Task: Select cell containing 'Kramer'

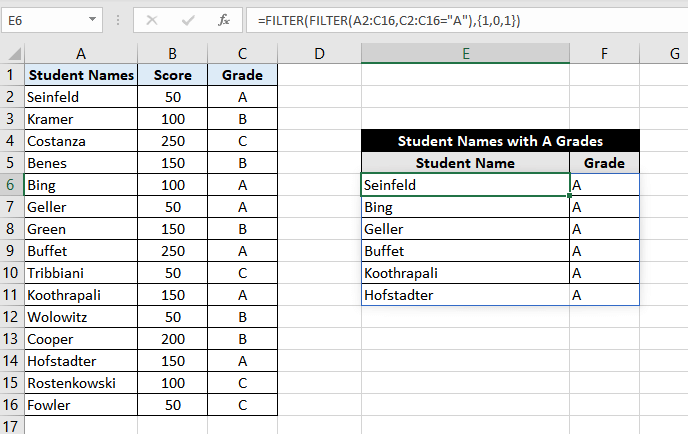Action: [x=81, y=119]
